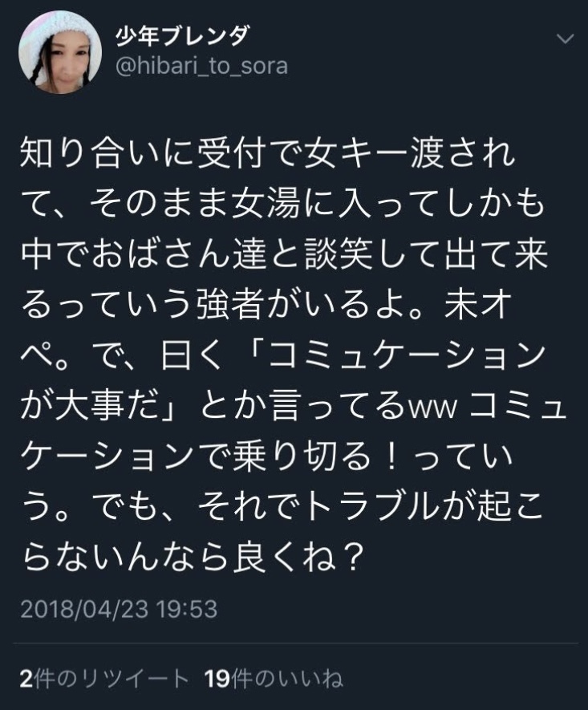The height and width of the screenshot is (710, 588).
Task: View the 19件のいいね list
Action: click(x=273, y=679)
